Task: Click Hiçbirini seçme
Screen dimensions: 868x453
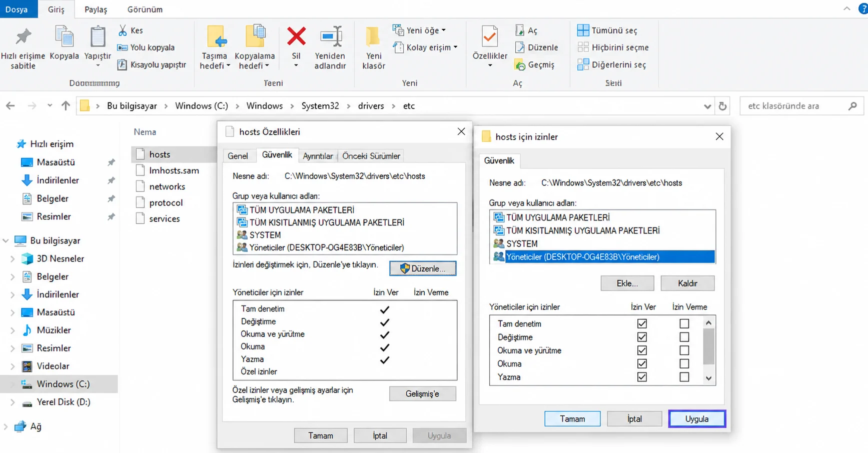Action: pos(613,47)
